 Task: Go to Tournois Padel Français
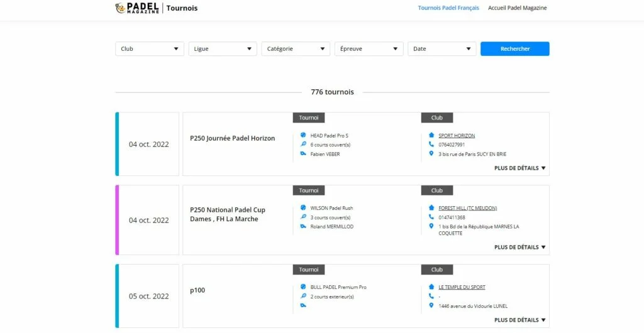pos(448,8)
